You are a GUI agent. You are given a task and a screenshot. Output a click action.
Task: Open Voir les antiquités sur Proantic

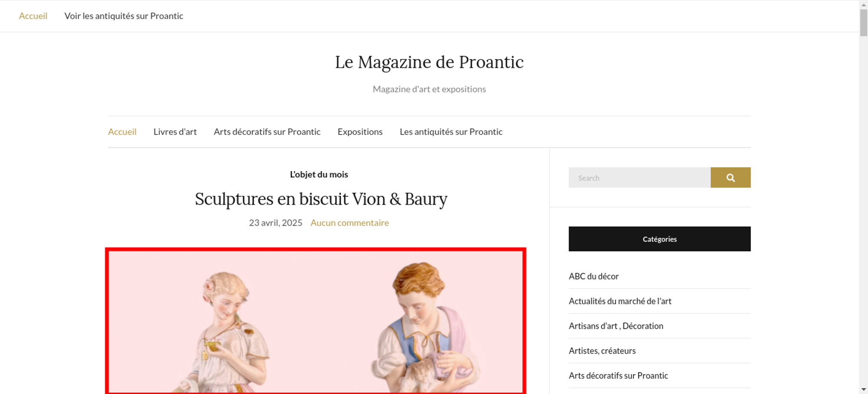124,16
